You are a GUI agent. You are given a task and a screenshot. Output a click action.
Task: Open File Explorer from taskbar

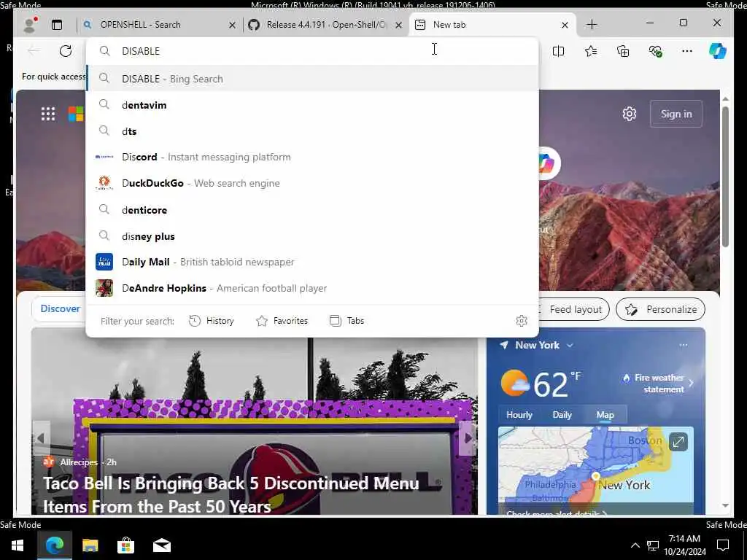click(x=90, y=545)
